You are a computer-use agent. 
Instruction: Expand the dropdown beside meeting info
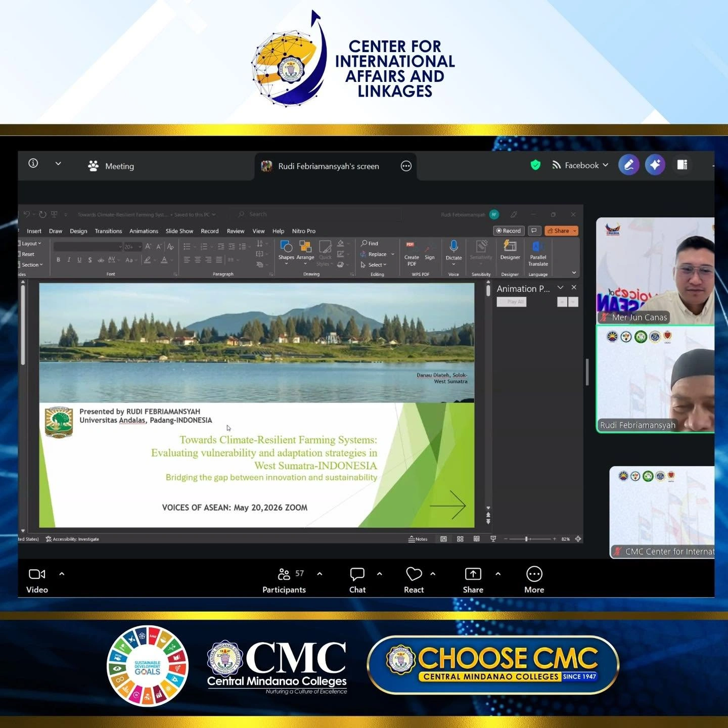coord(58,163)
